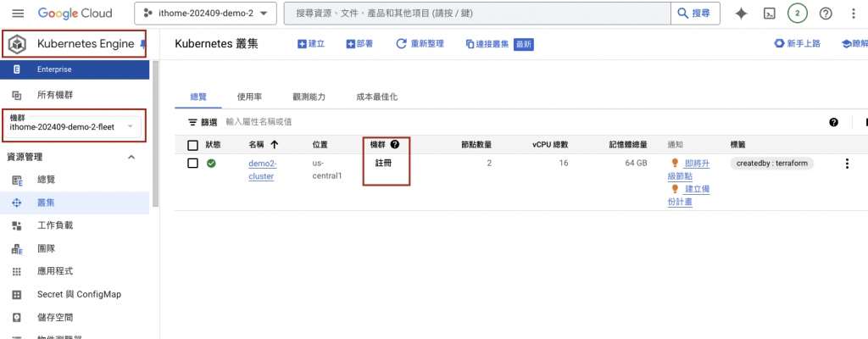Expand the ithome-202409-demo-2-fleet fleet dropdown
The height and width of the screenshot is (339, 868).
click(75, 125)
